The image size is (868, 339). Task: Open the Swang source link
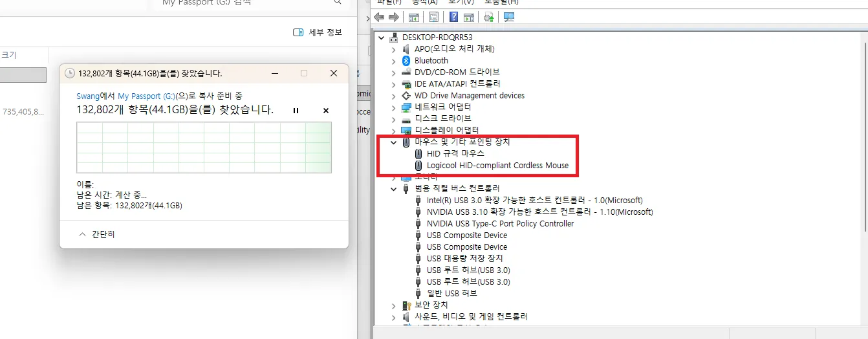pos(88,96)
